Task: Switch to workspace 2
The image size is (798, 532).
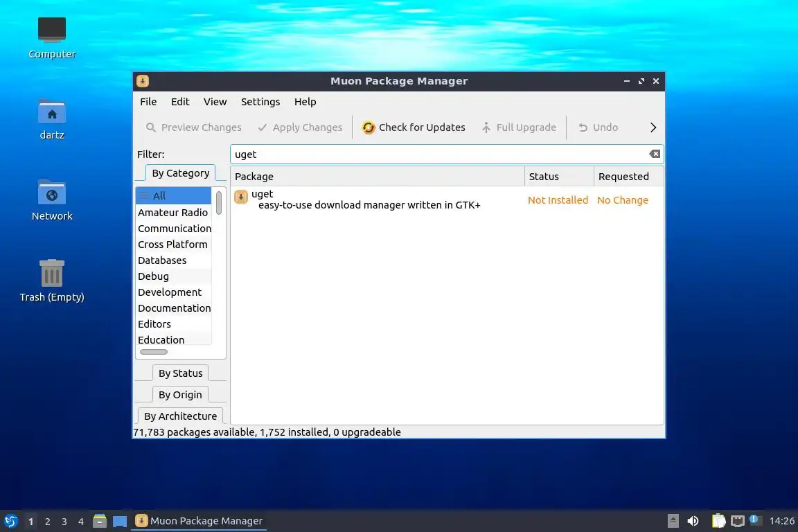Action: (x=47, y=522)
